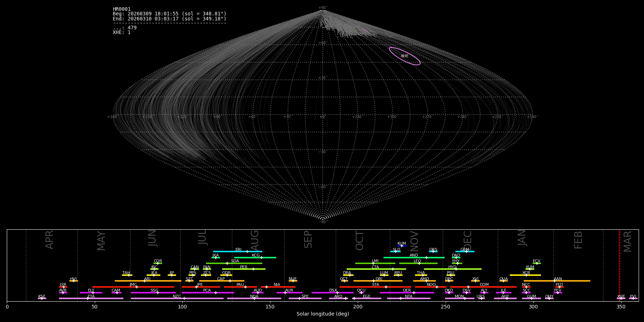Click the 150 tick on solar longitude axis
The height and width of the screenshot is (322, 644).
click(x=270, y=307)
